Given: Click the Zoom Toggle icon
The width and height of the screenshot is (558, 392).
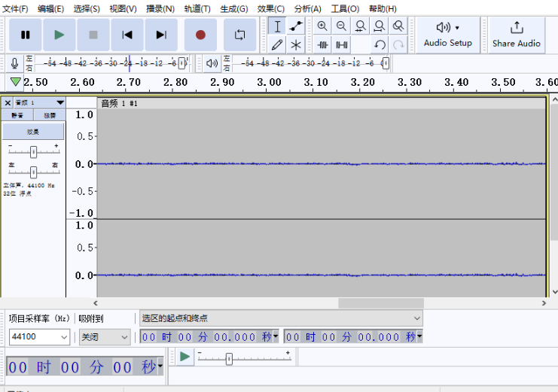Looking at the screenshot, I should 398,26.
